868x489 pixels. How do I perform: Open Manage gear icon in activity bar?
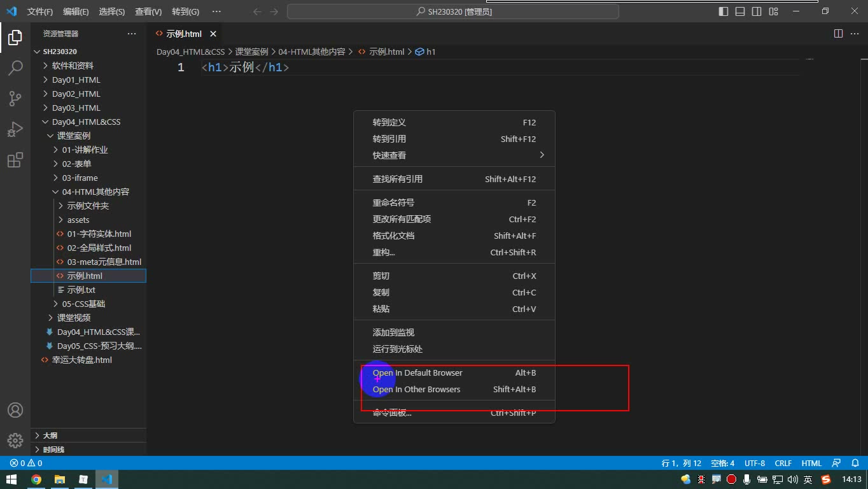15,440
